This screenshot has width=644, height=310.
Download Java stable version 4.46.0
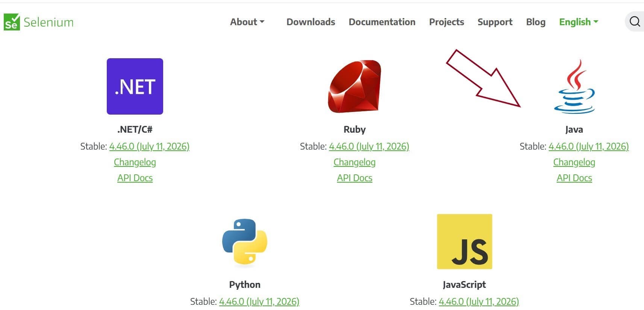589,146
